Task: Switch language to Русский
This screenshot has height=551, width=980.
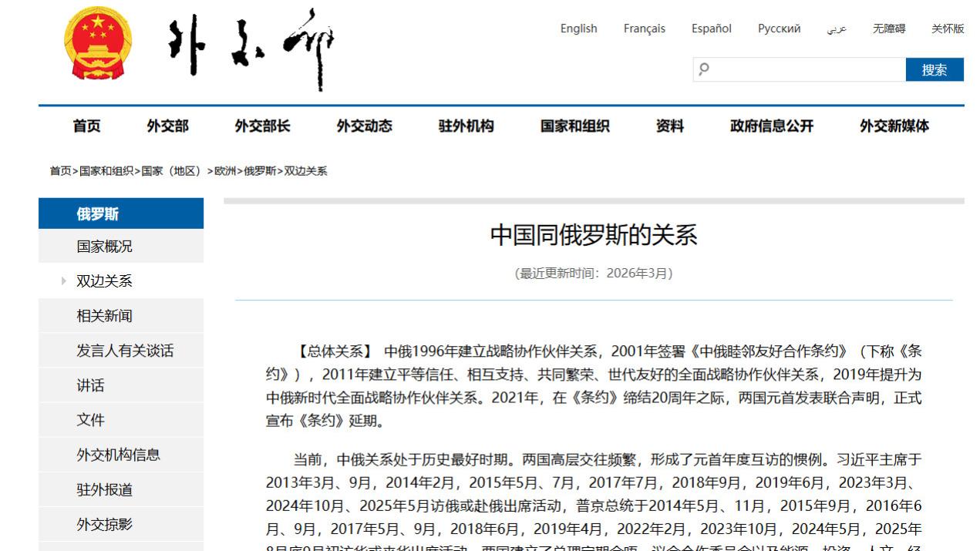Action: coord(779,29)
